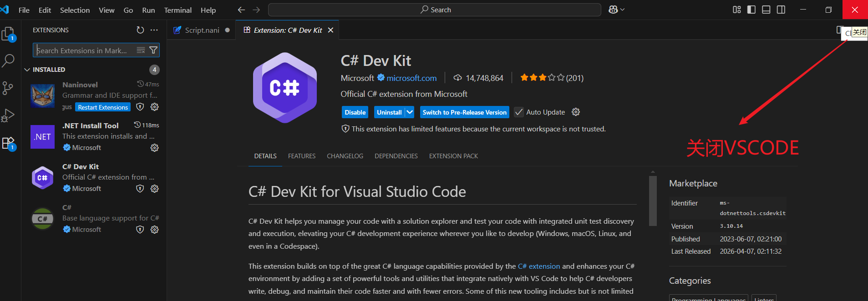This screenshot has height=301, width=868.
Task: Switch to the EXTENSION PACK tab
Action: click(453, 156)
